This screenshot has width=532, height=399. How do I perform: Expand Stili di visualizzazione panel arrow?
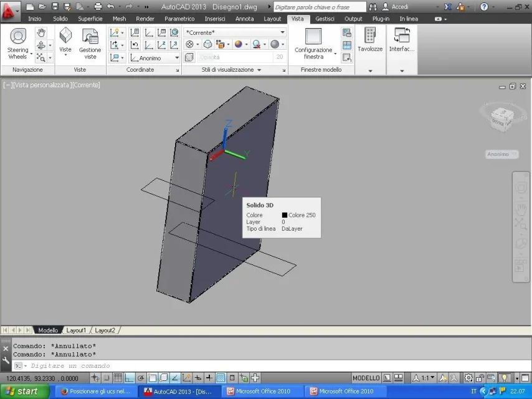(259, 70)
